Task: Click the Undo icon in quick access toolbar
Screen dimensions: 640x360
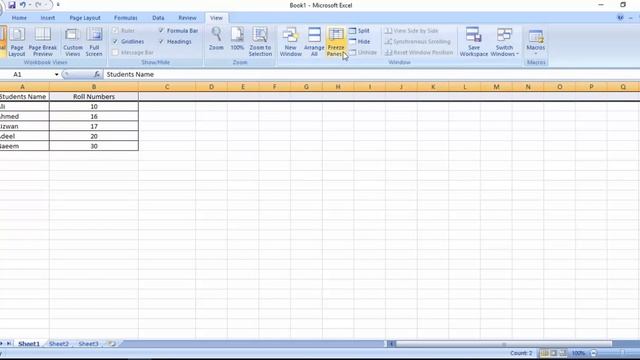Action: (x=23, y=5)
